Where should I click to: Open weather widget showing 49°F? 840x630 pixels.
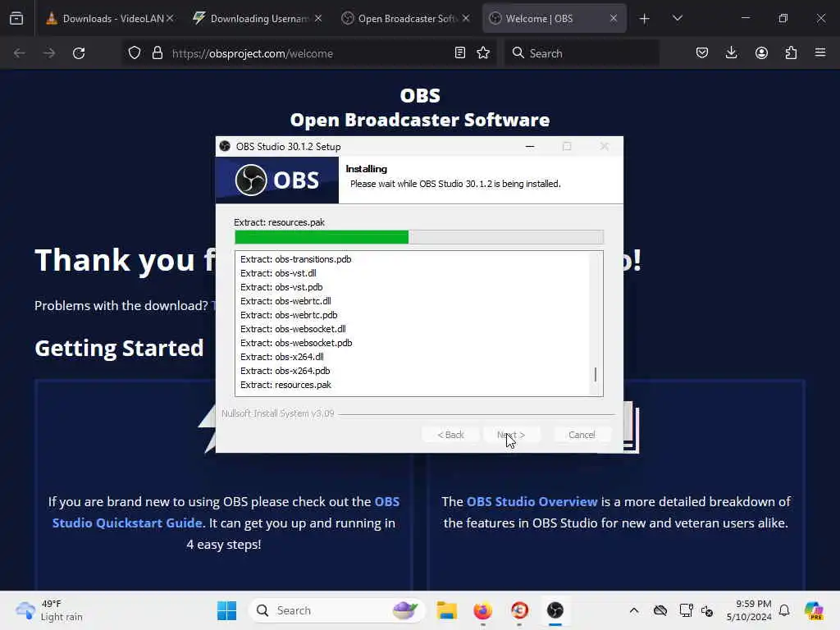49,610
